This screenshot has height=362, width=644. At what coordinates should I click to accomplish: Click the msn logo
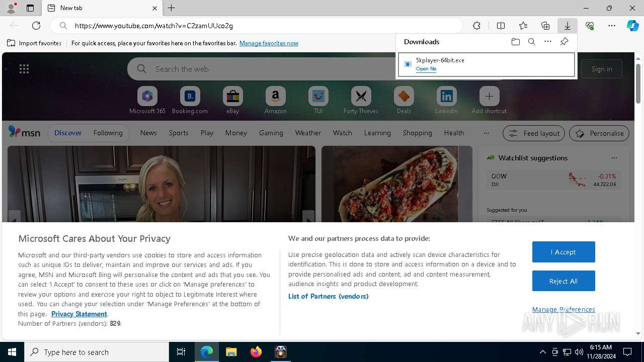click(x=24, y=132)
